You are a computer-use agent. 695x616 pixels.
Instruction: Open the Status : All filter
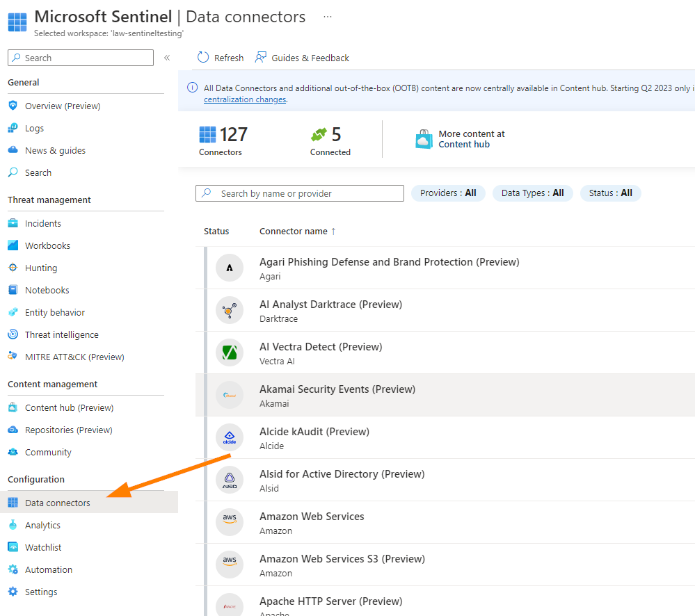pos(610,193)
